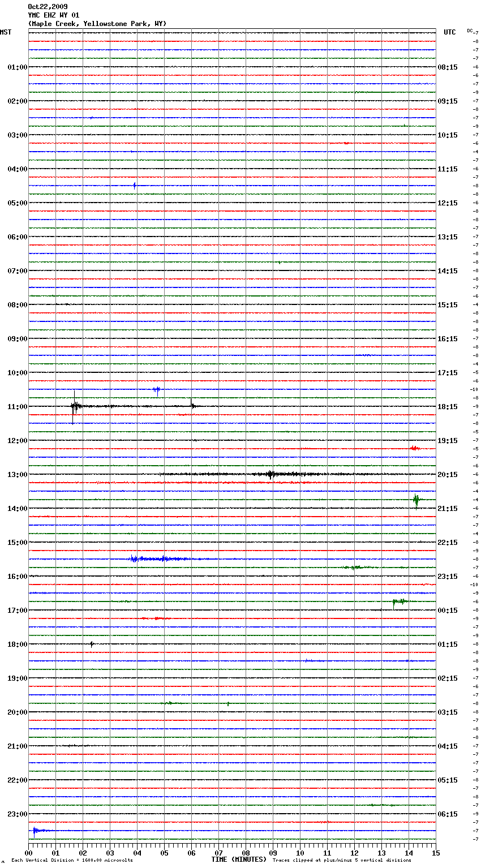Pick the 06:00 MST time label
The width and height of the screenshot is (481, 868).
coord(18,237)
